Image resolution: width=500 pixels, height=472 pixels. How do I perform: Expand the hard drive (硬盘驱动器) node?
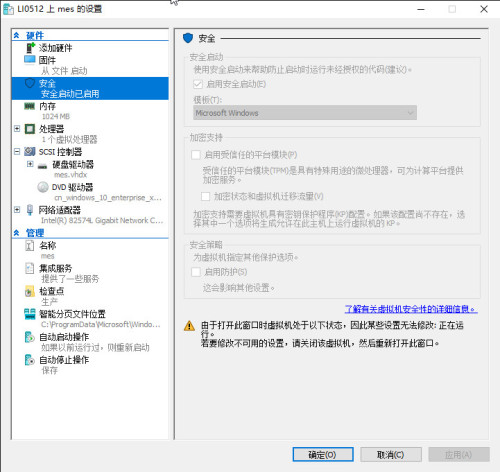(30, 164)
